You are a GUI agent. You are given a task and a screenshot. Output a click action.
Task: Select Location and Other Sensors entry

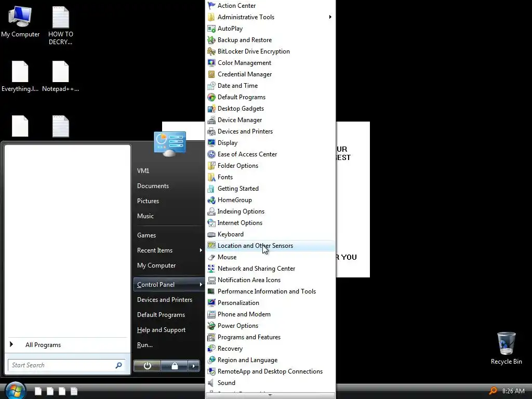[x=270, y=246]
